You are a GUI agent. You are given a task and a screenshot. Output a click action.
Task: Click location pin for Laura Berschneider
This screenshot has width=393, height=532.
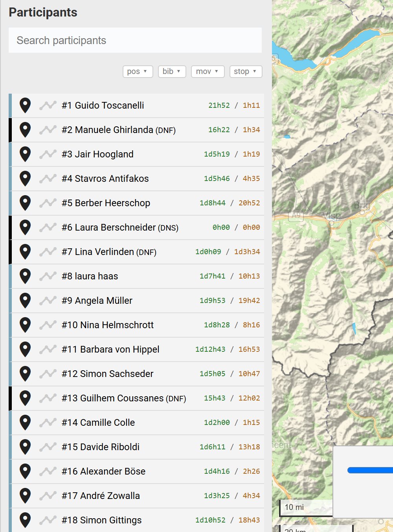tap(25, 227)
